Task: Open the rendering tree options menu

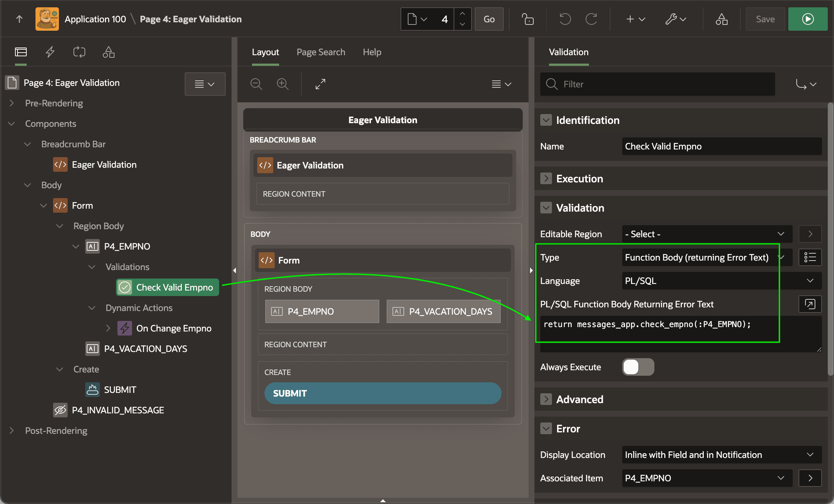Action: coord(205,84)
